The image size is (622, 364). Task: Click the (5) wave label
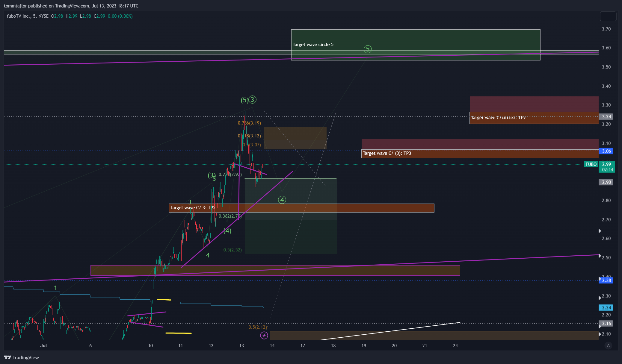click(x=244, y=100)
